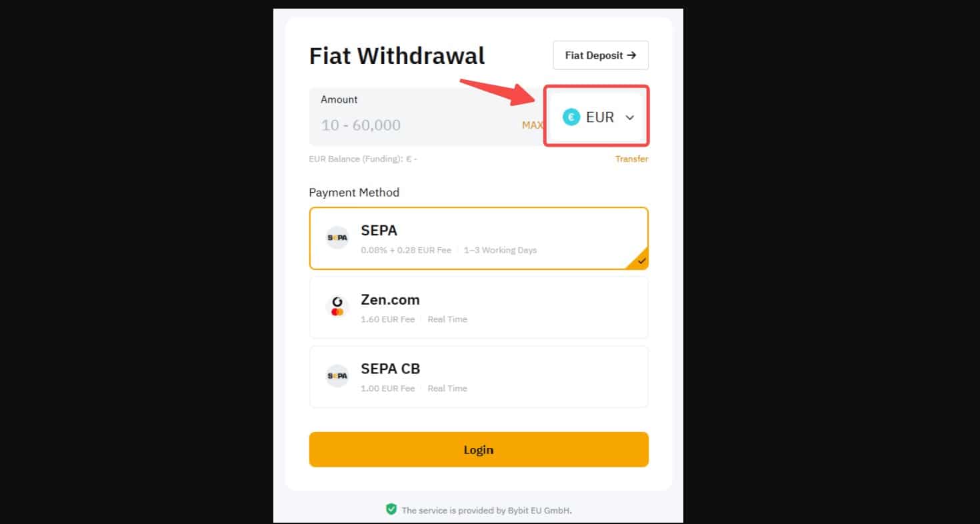This screenshot has height=524, width=980.
Task: Click the Bybit EU GmbH service notice
Action: 487,511
